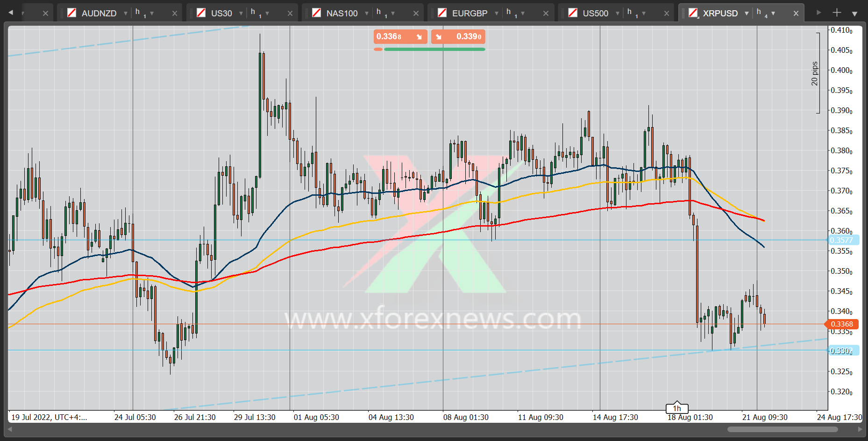Close the NAS100 chart tab
Image resolution: width=868 pixels, height=441 pixels.
(x=416, y=14)
